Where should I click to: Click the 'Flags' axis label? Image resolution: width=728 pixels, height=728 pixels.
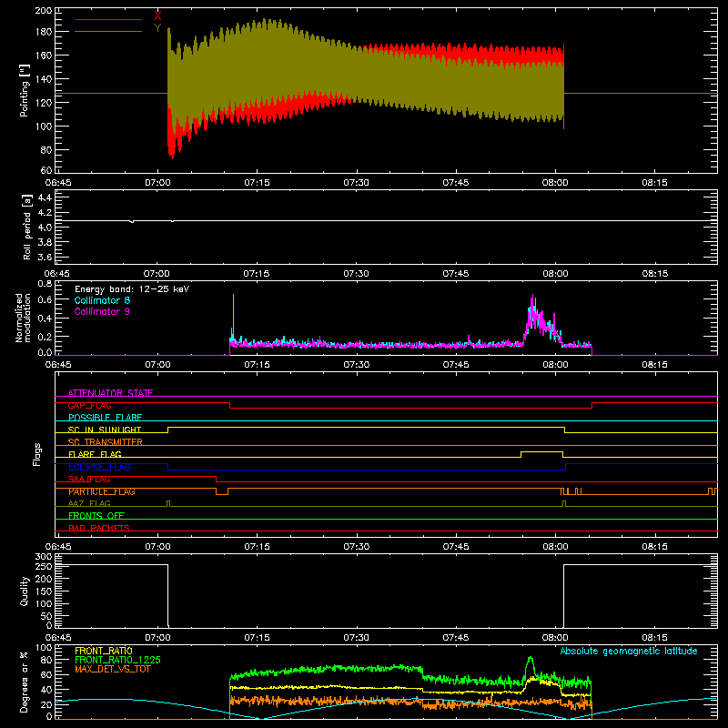[36, 454]
